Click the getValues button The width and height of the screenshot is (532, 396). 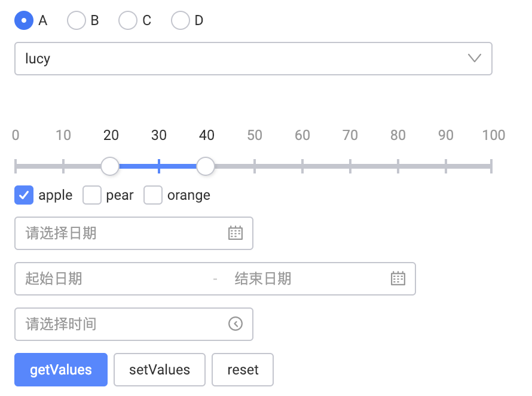(x=61, y=370)
